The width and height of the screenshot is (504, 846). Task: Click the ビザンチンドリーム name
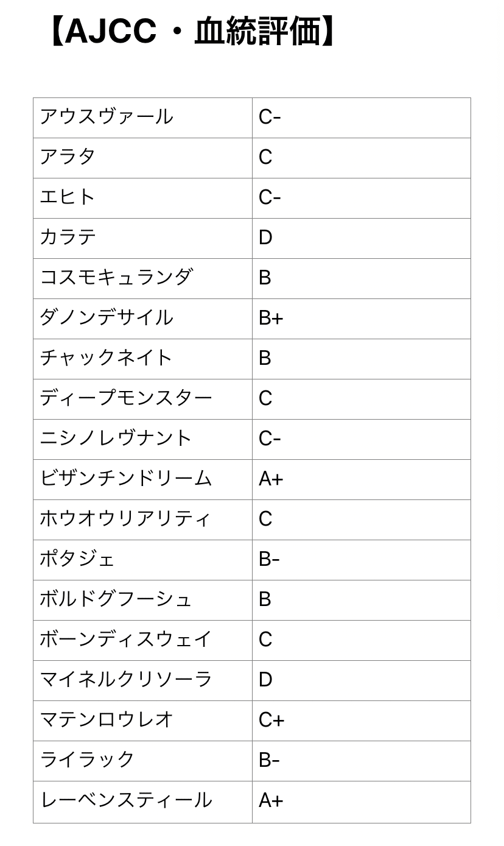(x=126, y=479)
